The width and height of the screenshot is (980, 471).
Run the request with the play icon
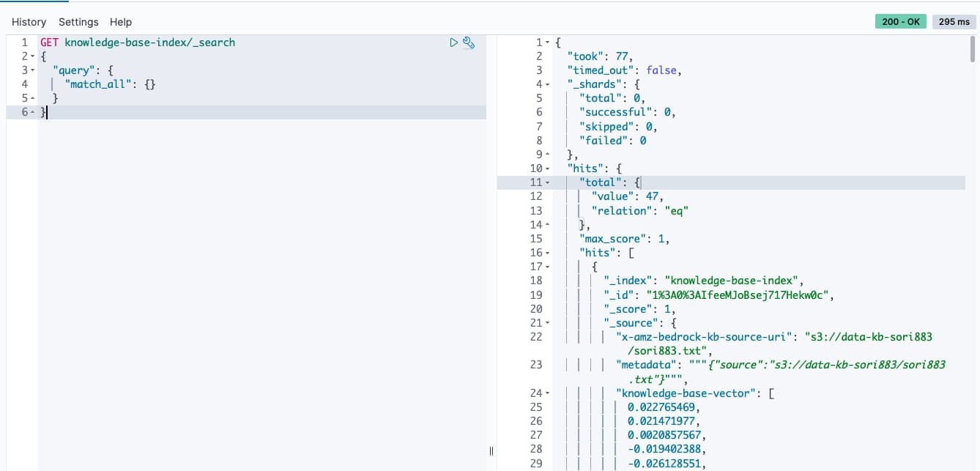454,42
